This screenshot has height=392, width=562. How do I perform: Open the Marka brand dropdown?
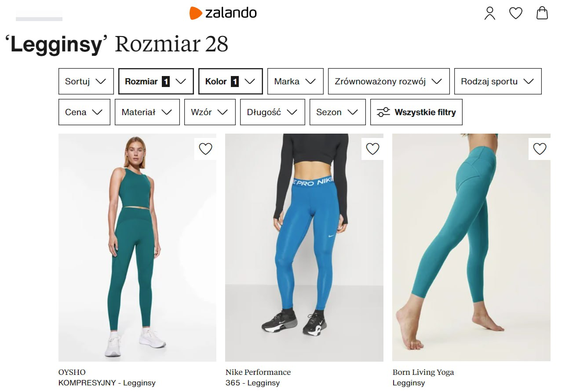[295, 81]
